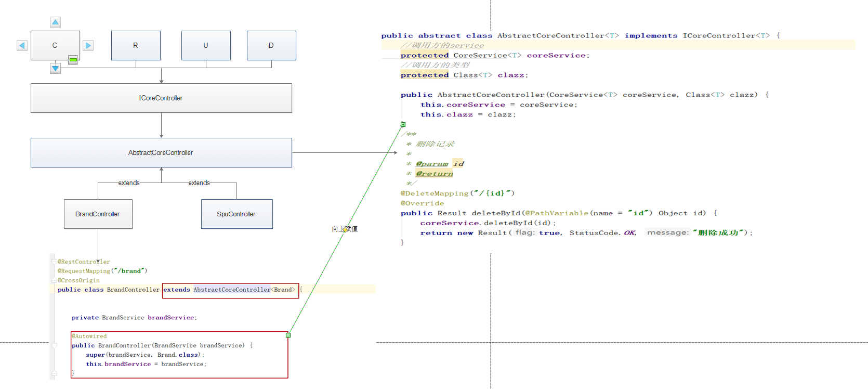Click the down arrow below the C box
This screenshot has height=389, width=868.
click(55, 68)
